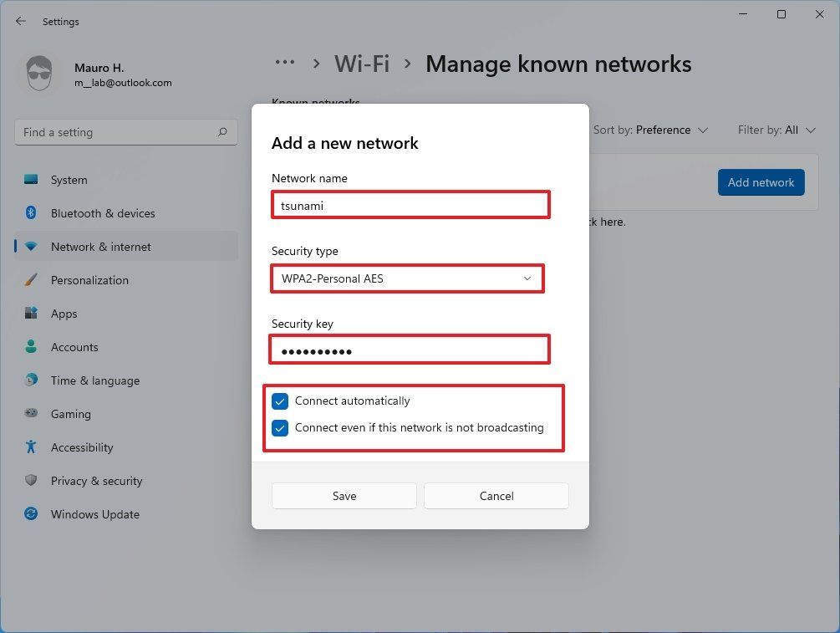Open Privacy & security settings
Image resolution: width=840 pixels, height=633 pixels.
96,481
